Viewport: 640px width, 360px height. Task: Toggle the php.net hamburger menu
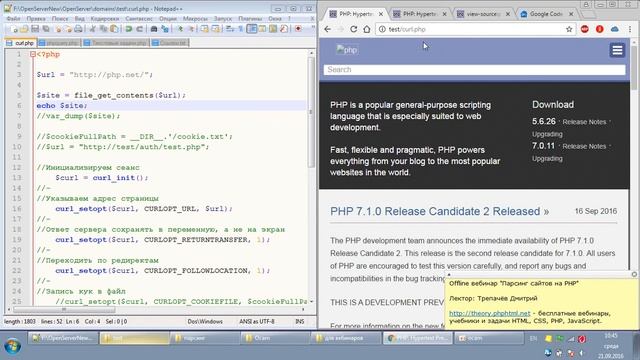[617, 50]
